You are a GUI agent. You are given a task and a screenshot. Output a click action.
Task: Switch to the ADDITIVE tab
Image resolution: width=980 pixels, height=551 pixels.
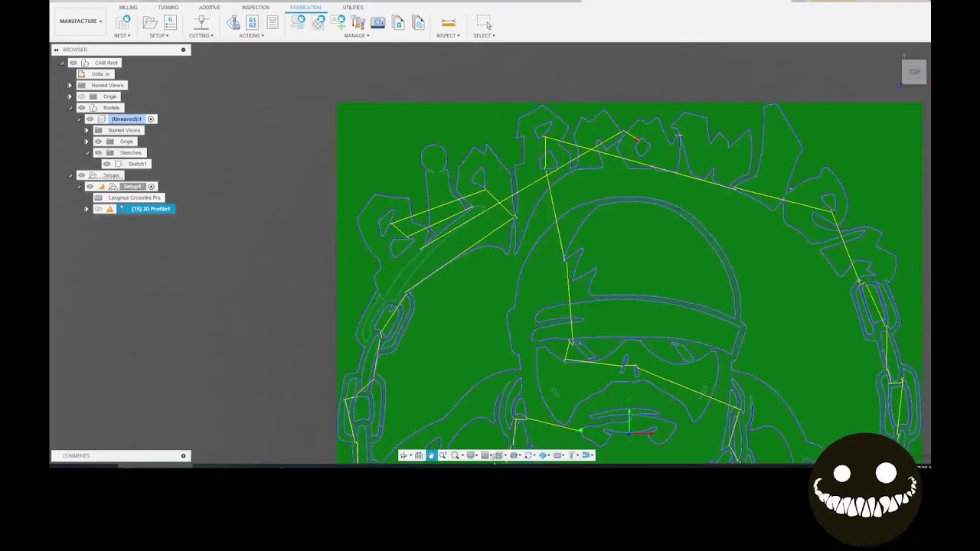click(x=210, y=8)
